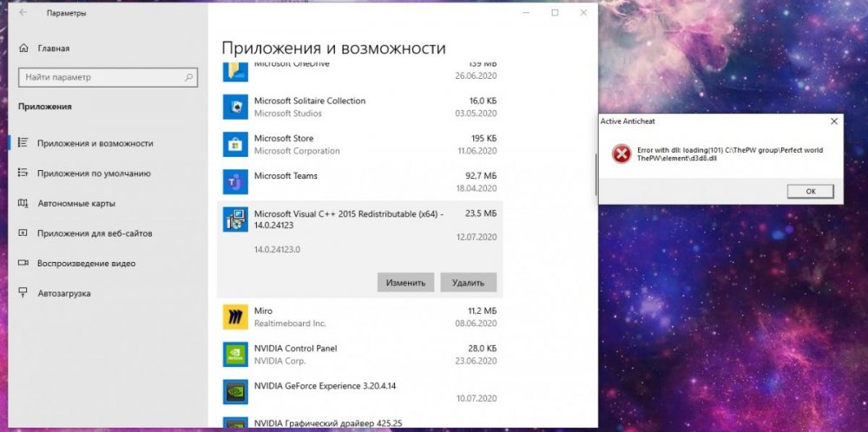This screenshot has width=868, height=432.
Task: Click the Microsoft OneDrive app icon
Action: pyautogui.click(x=235, y=72)
